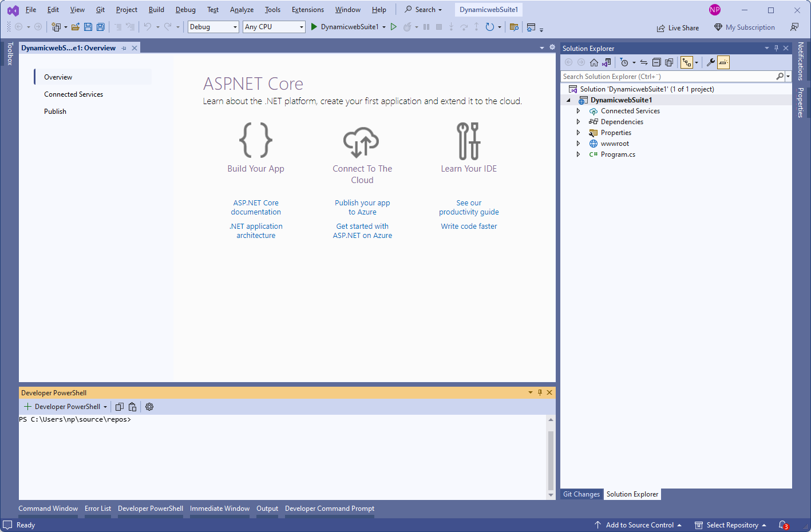This screenshot has width=811, height=532.
Task: Click the Connect To The Cloud icon
Action: point(361,142)
